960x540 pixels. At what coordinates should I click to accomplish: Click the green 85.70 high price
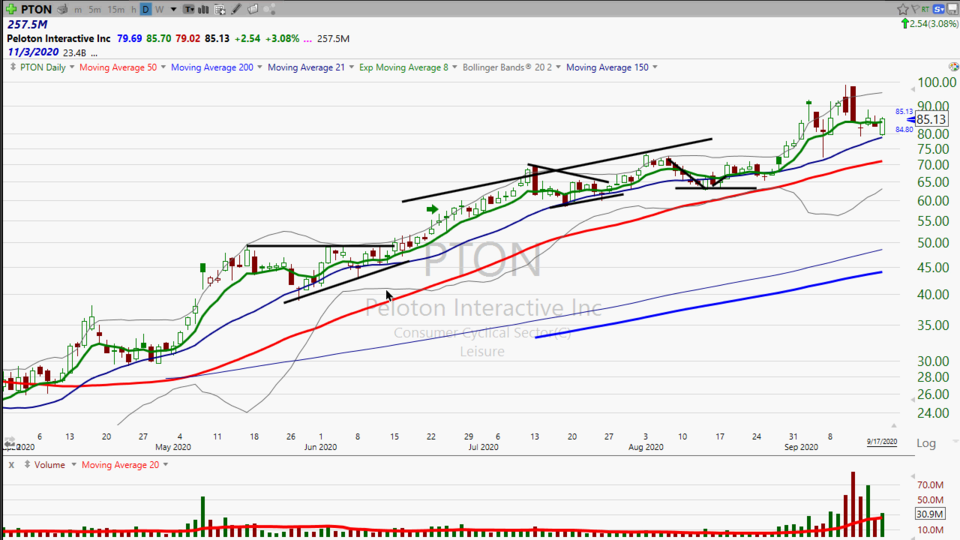159,38
